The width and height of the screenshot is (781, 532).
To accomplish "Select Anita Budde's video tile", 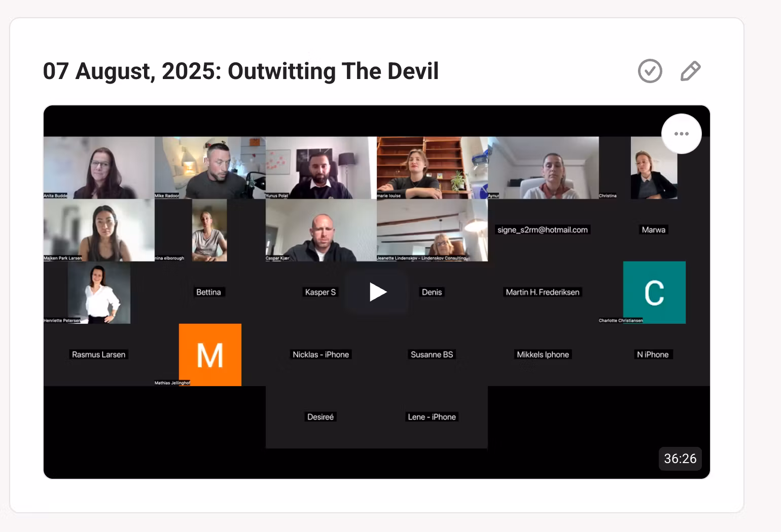I will (x=99, y=168).
